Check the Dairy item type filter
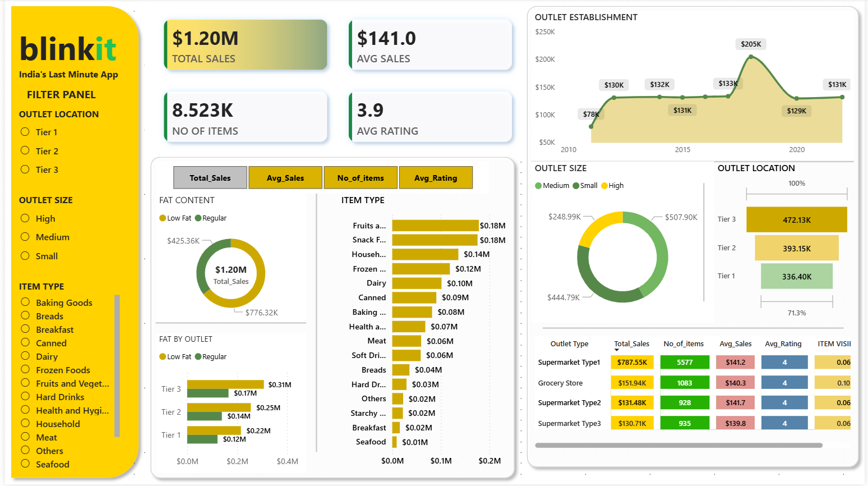The width and height of the screenshot is (868, 486). [24, 356]
